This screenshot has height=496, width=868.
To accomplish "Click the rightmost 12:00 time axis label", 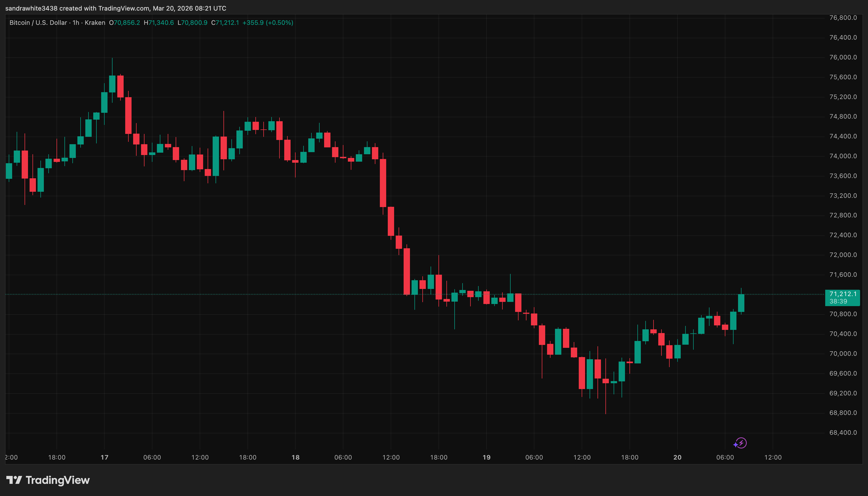I will 773,457.
